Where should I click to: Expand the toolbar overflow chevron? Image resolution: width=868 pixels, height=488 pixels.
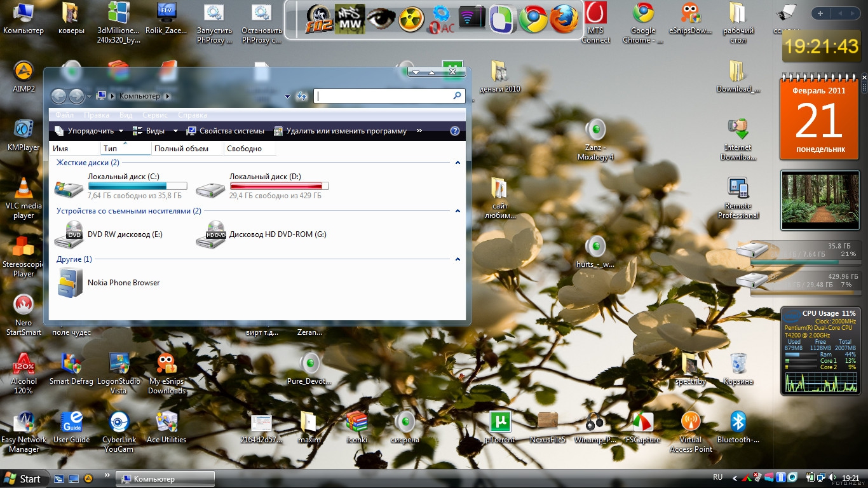[419, 131]
